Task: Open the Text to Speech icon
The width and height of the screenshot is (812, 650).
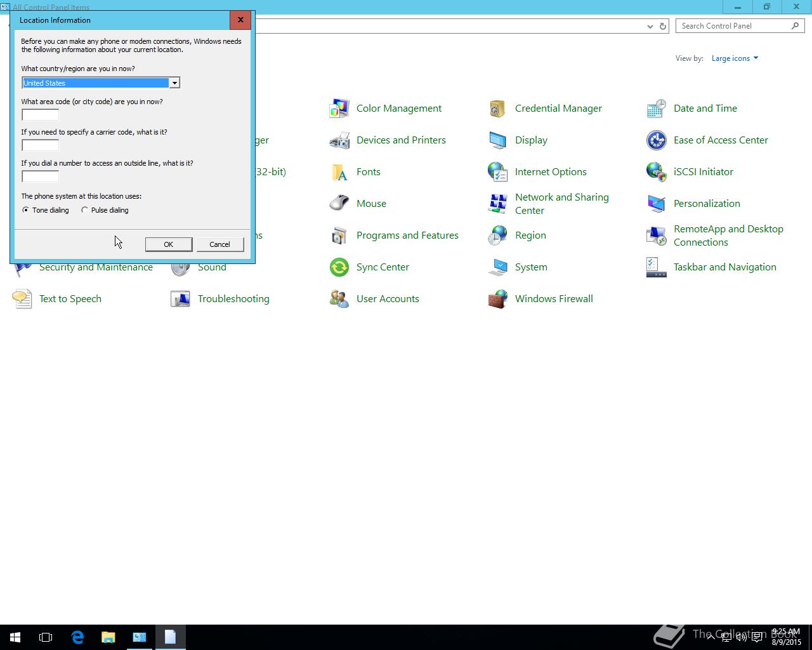Action: (22, 299)
